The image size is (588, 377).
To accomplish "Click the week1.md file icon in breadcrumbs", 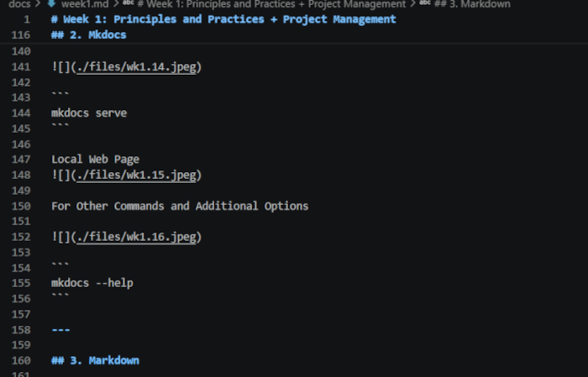I will pos(51,4).
